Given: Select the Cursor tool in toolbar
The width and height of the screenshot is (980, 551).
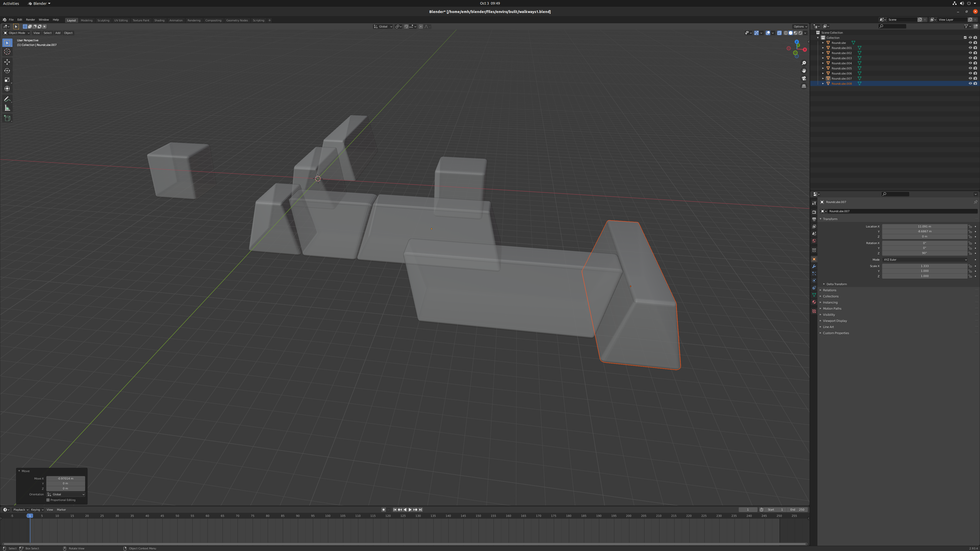Looking at the screenshot, I should [x=7, y=52].
